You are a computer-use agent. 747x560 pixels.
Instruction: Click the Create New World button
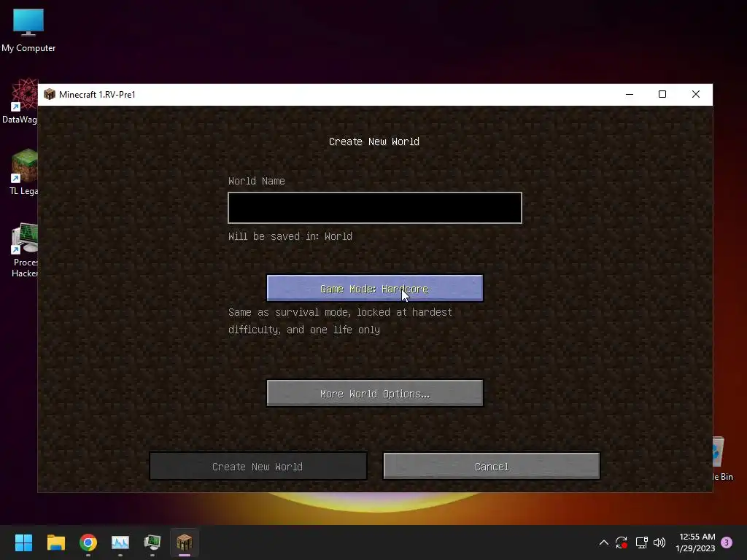coord(258,466)
